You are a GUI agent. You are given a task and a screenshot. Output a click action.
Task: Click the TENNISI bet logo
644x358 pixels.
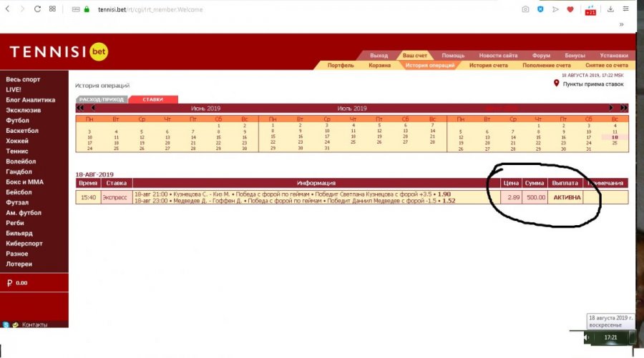click(x=59, y=52)
